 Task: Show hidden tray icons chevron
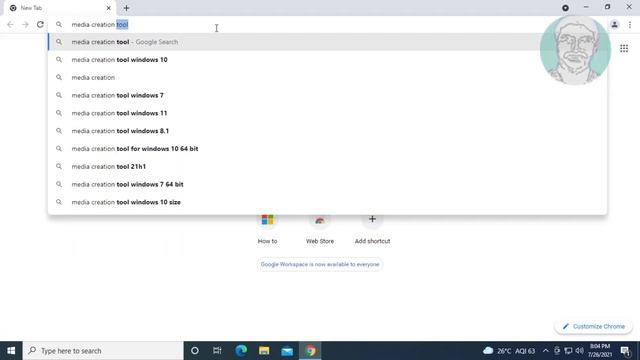pos(546,351)
